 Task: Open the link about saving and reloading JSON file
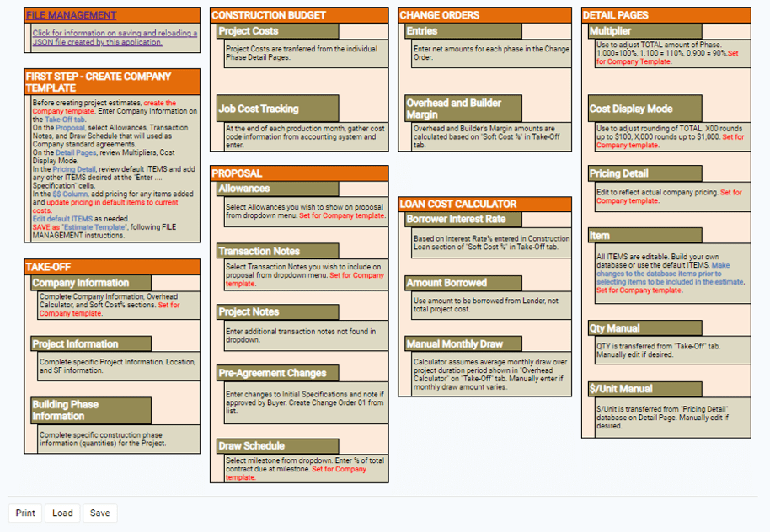(115, 37)
